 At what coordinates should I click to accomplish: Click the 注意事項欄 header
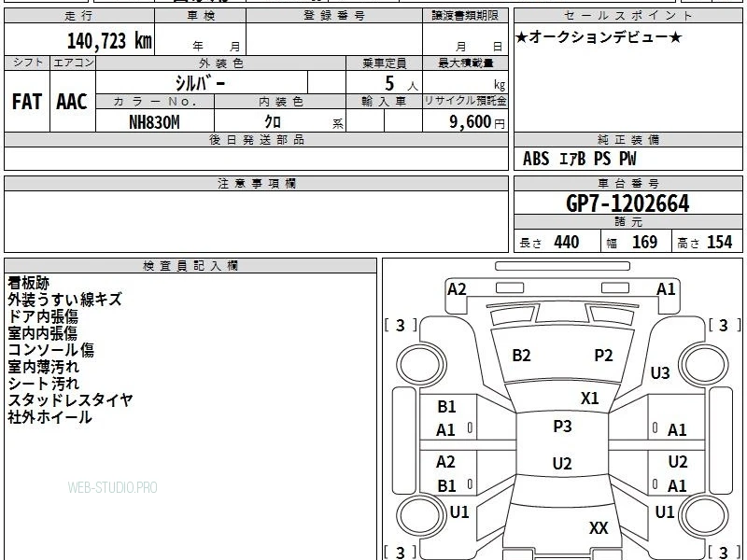tap(256, 183)
